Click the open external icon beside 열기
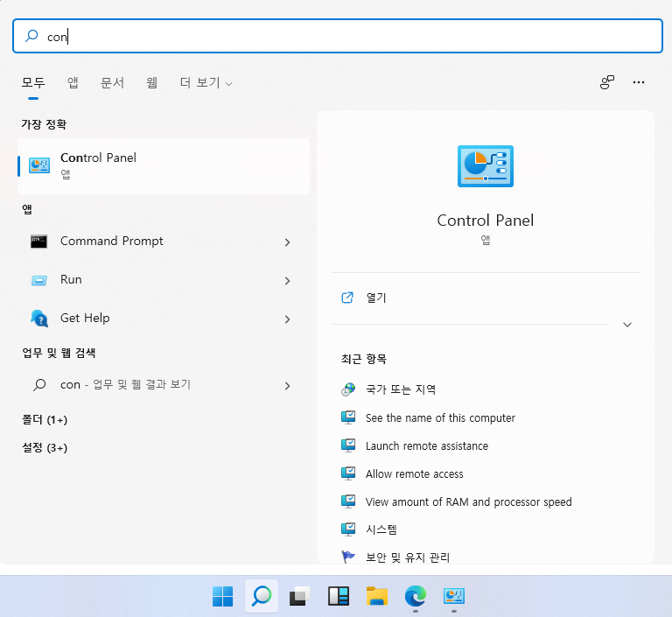Screen dimensions: 672x617 pos(347,298)
